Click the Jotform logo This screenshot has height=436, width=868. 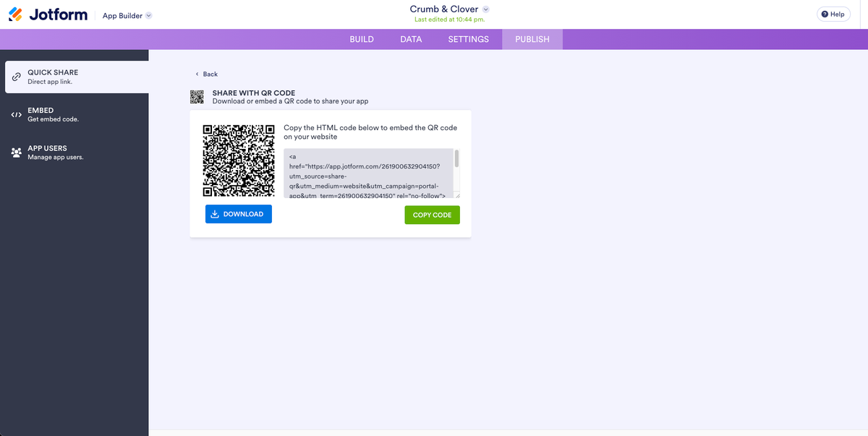pos(48,14)
